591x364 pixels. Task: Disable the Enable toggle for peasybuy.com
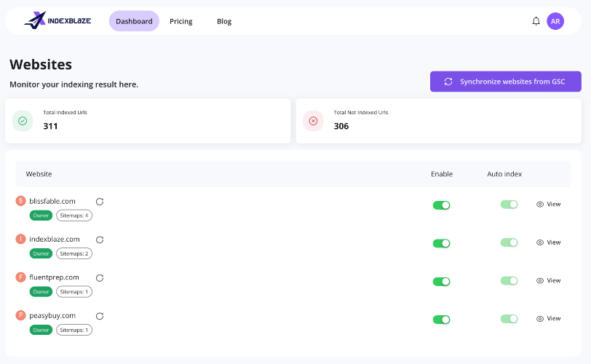pos(441,319)
